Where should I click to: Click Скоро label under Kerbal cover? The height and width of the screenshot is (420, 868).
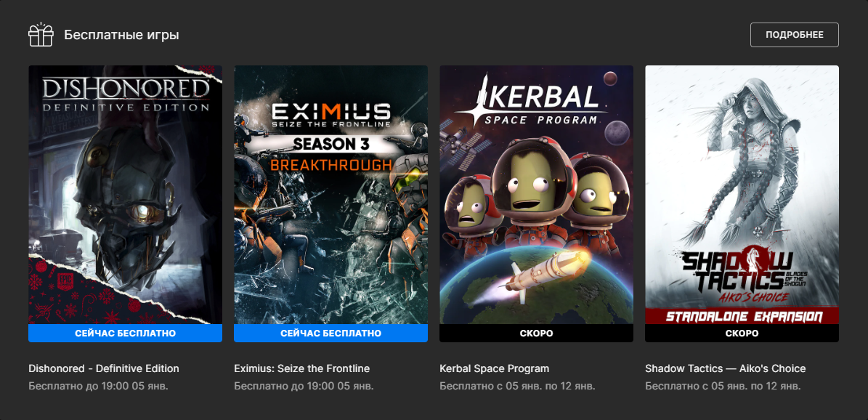536,334
